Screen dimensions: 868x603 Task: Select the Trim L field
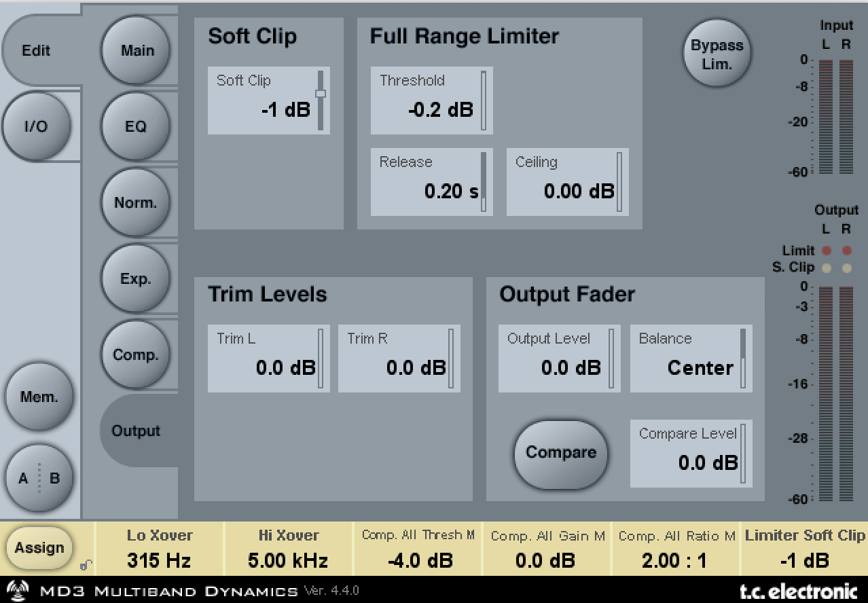tap(269, 359)
